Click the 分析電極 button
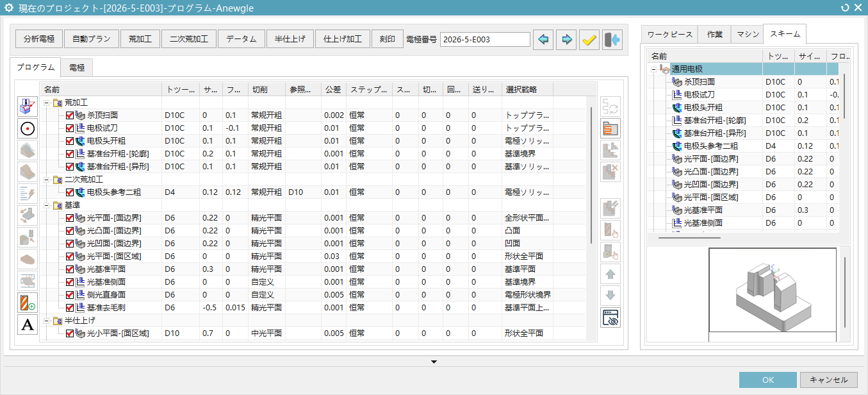The image size is (868, 395). [x=39, y=39]
